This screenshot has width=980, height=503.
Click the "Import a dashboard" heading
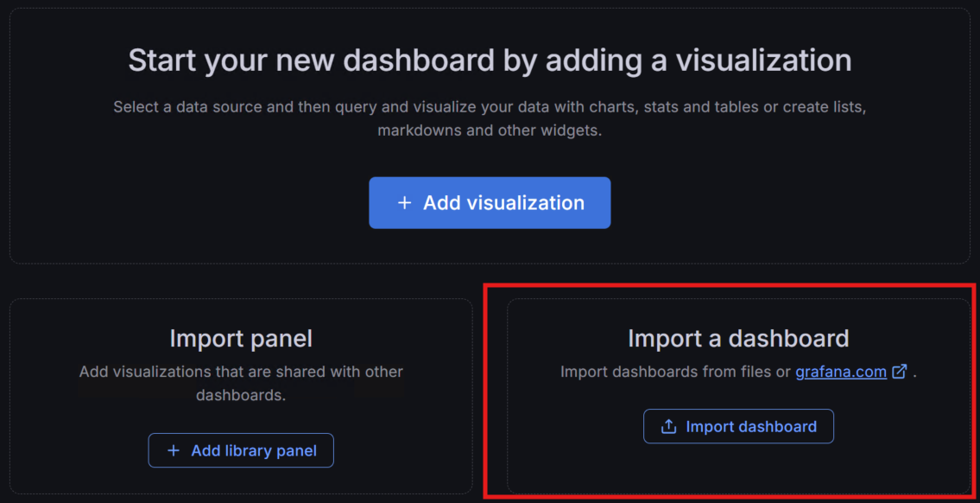pyautogui.click(x=738, y=338)
